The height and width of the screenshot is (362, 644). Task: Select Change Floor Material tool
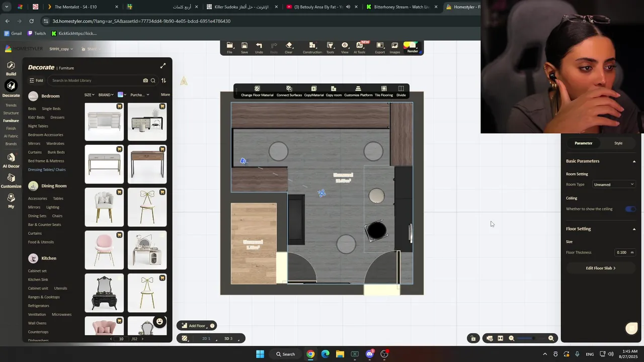click(257, 91)
